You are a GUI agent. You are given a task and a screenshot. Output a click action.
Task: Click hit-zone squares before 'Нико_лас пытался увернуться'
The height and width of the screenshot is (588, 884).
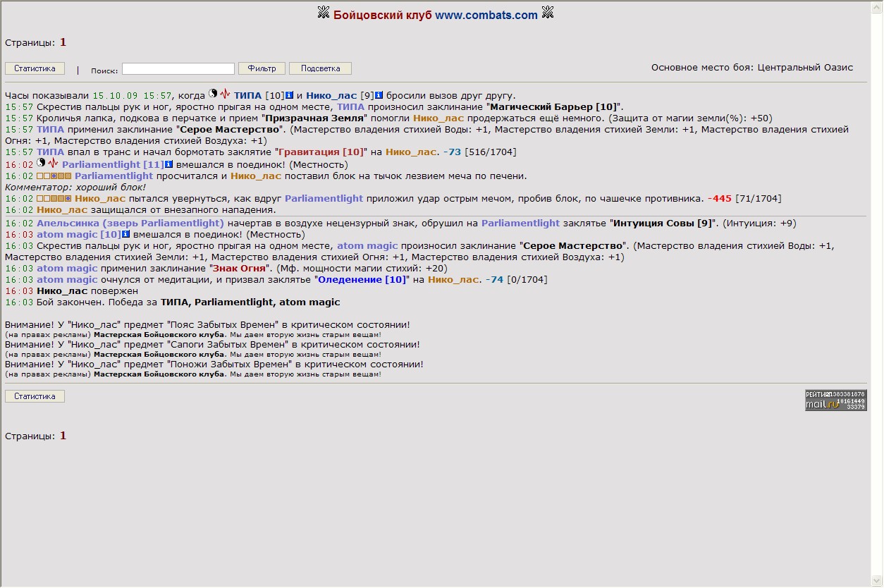coord(54,199)
